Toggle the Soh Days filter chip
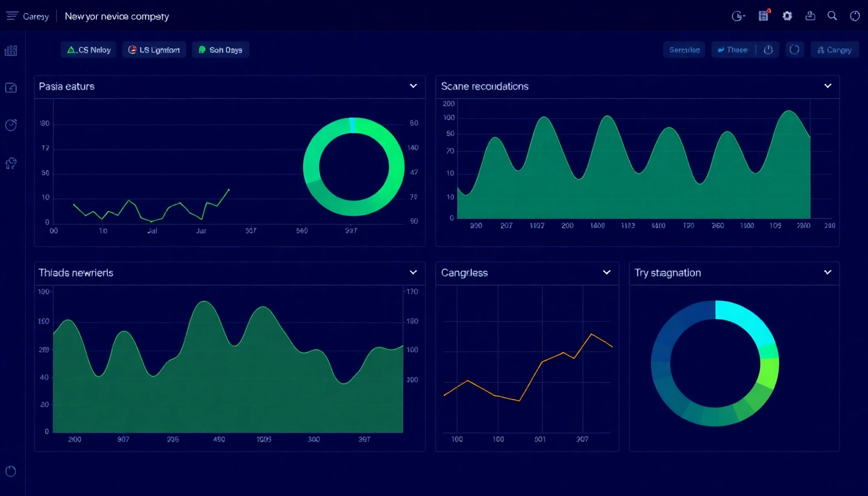868x496 pixels. click(x=220, y=49)
